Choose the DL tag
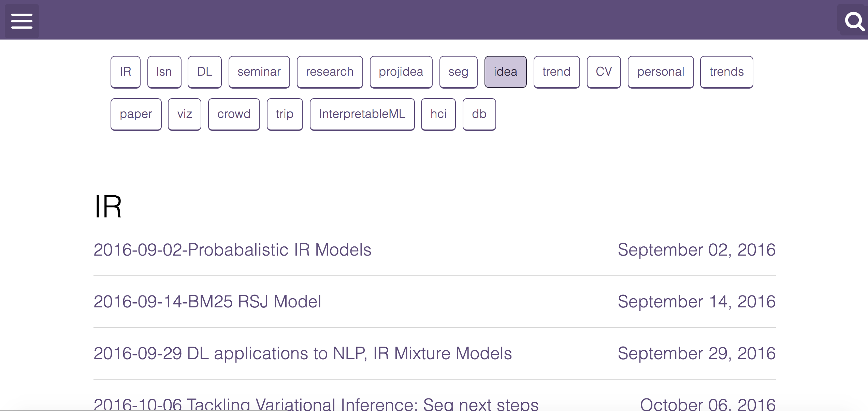 click(204, 72)
